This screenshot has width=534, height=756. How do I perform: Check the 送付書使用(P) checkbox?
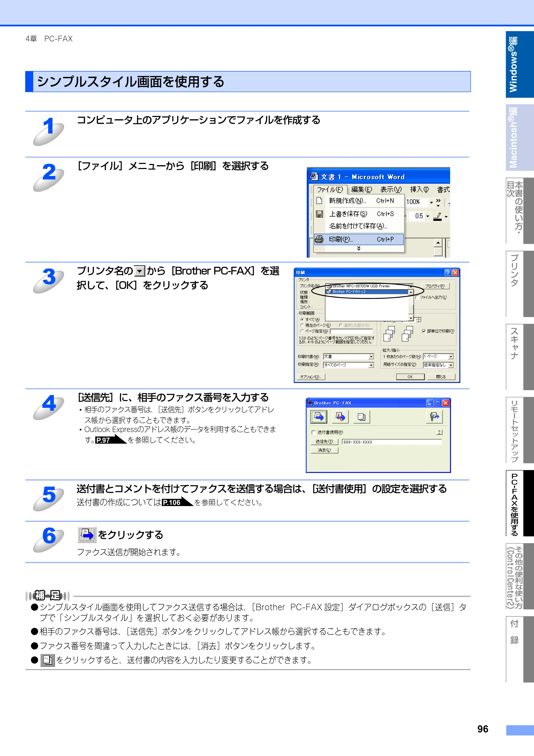coord(313,432)
